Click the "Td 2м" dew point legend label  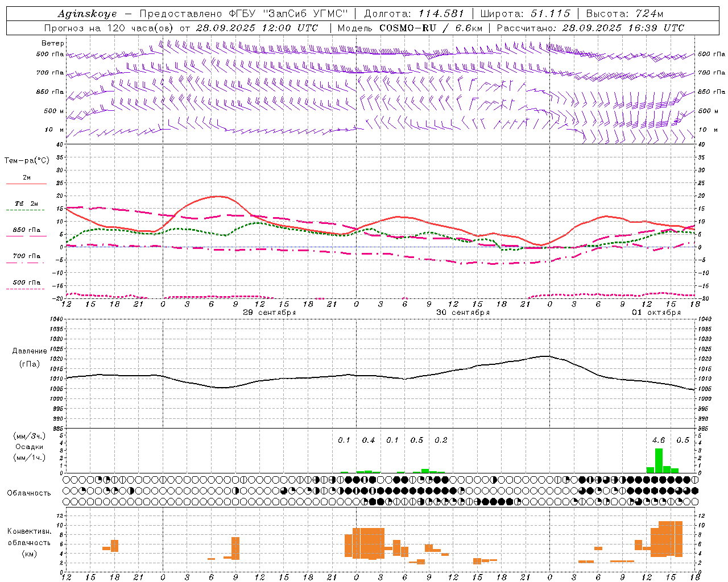[x=27, y=203]
